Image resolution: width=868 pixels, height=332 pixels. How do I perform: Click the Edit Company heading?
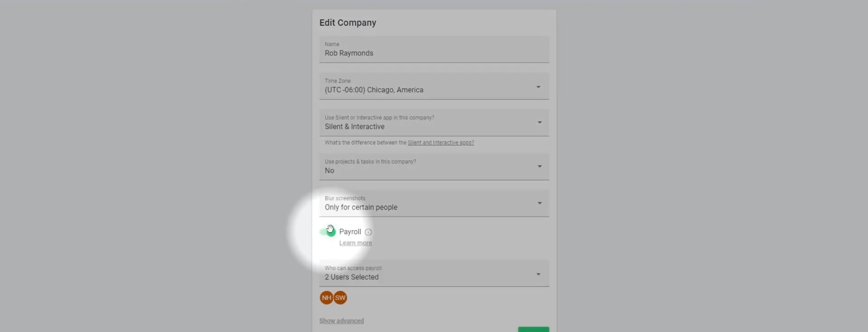(x=348, y=23)
